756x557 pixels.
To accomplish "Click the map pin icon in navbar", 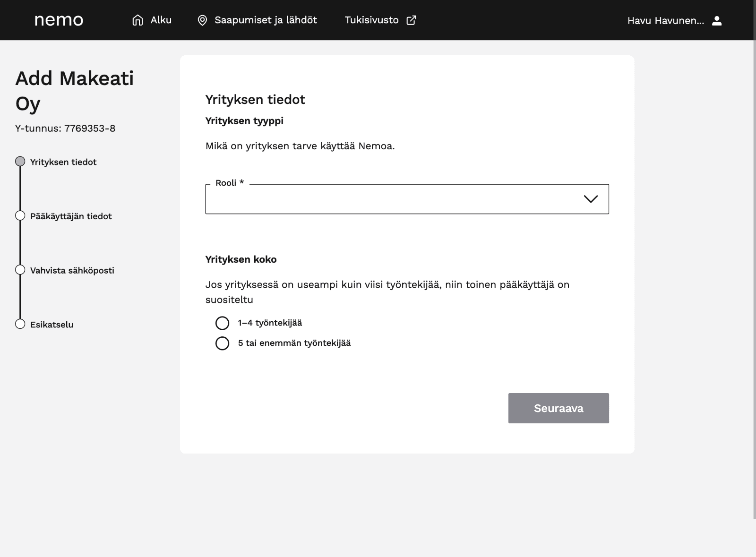I will (x=202, y=20).
